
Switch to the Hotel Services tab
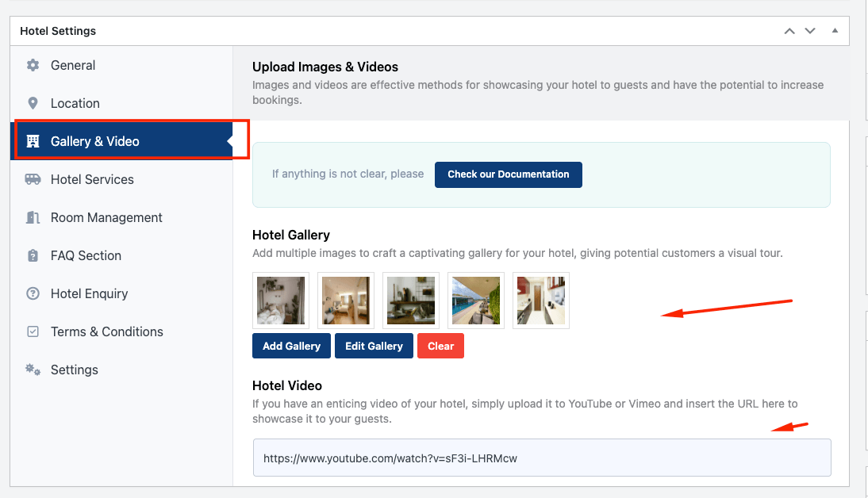(94, 179)
